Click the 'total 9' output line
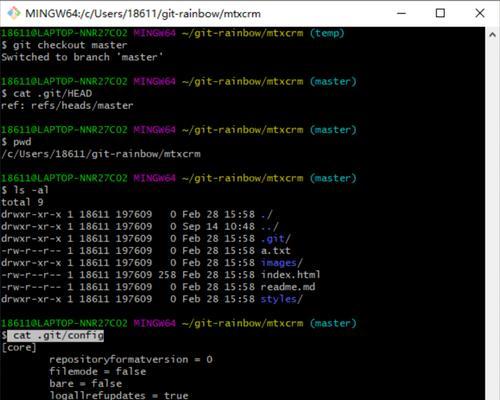This screenshot has width=500, height=400. pos(22,202)
